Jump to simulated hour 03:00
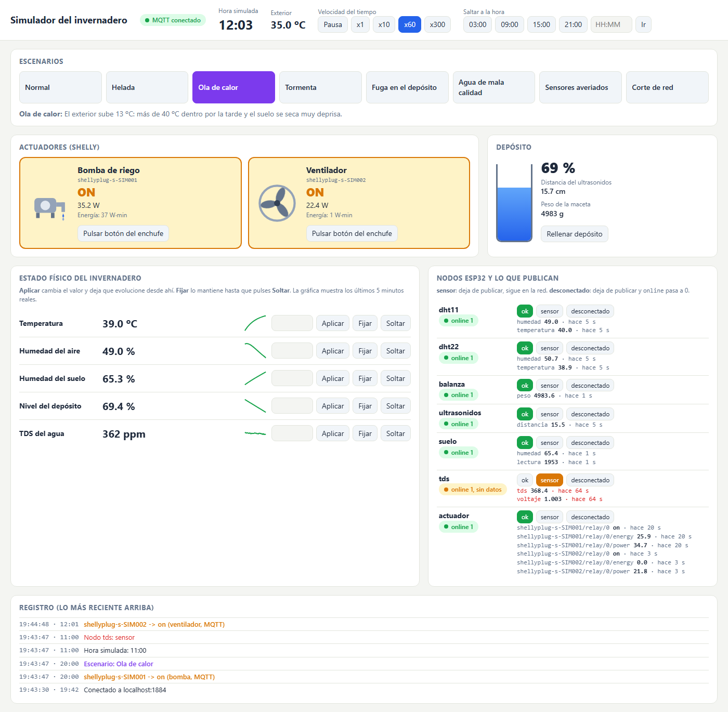This screenshot has height=712, width=728. pos(477,24)
